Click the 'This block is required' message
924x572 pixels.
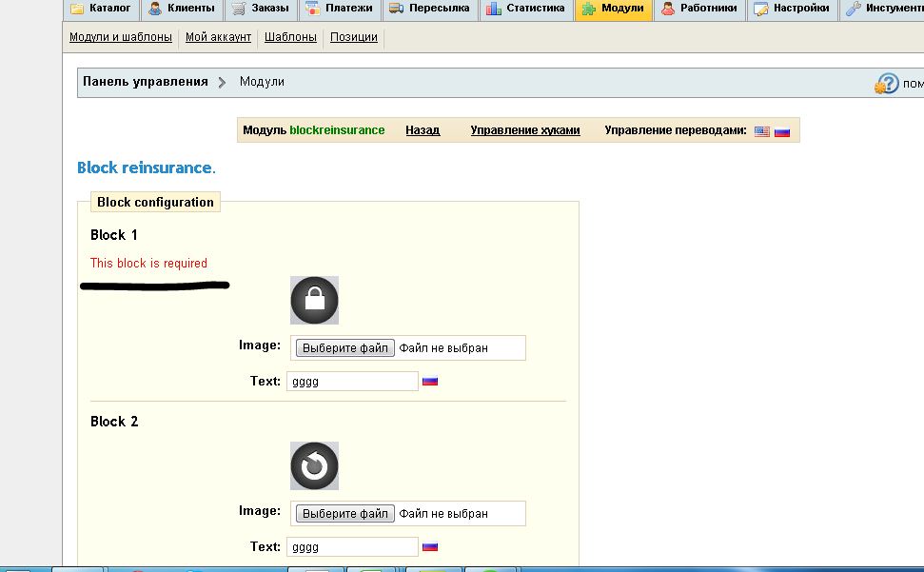pos(148,264)
